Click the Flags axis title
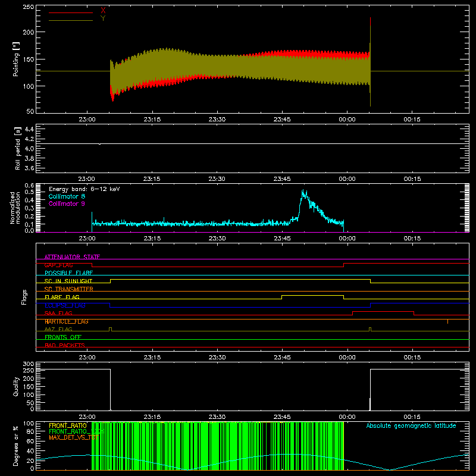This screenshot has height=476, width=476. [x=24, y=297]
